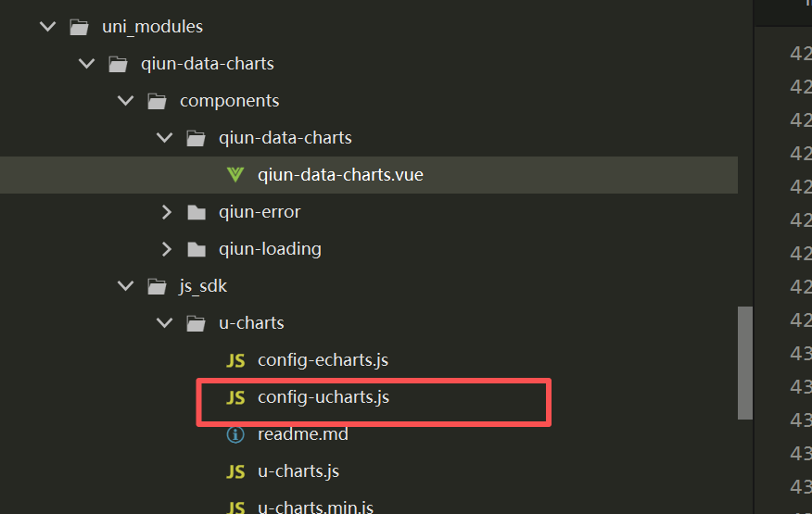Select the js_sdk folder label
Image resolution: width=812 pixels, height=514 pixels.
(203, 286)
